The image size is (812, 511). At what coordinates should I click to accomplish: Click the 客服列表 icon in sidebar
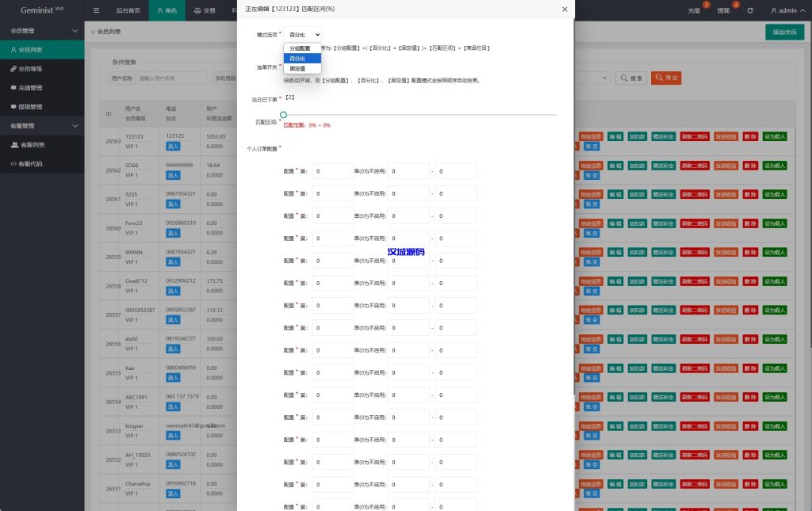[13, 145]
